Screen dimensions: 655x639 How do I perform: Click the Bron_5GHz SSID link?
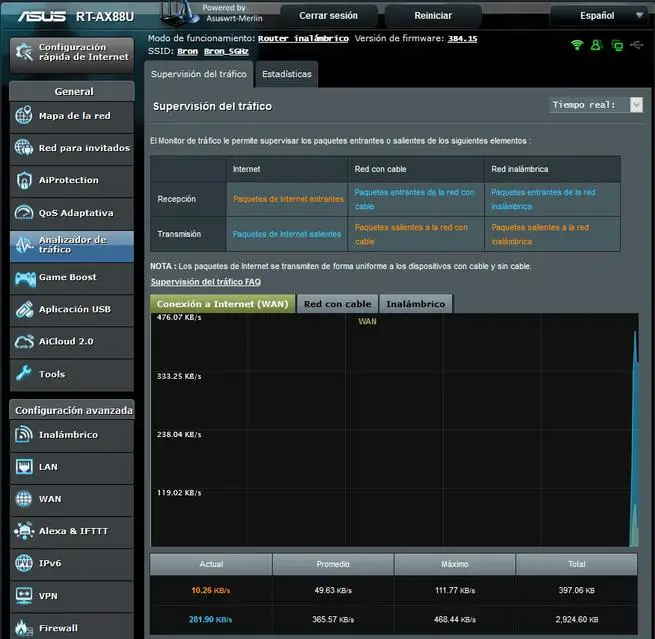[226, 51]
